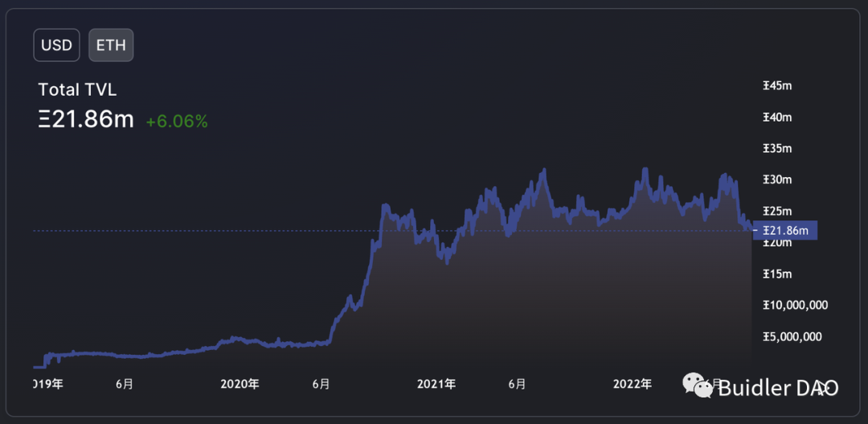Click the 2022年 x-axis label
Image resolution: width=868 pixels, height=424 pixels.
pyautogui.click(x=633, y=384)
